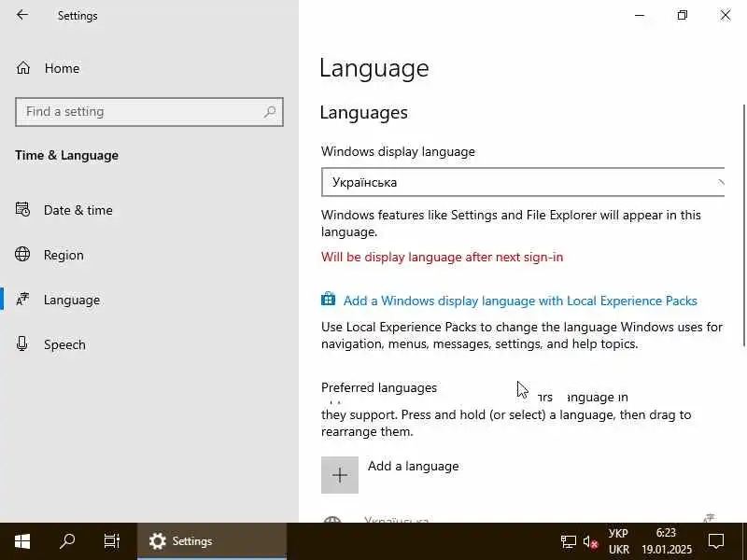Click the network icon in system tray

pyautogui.click(x=568, y=542)
